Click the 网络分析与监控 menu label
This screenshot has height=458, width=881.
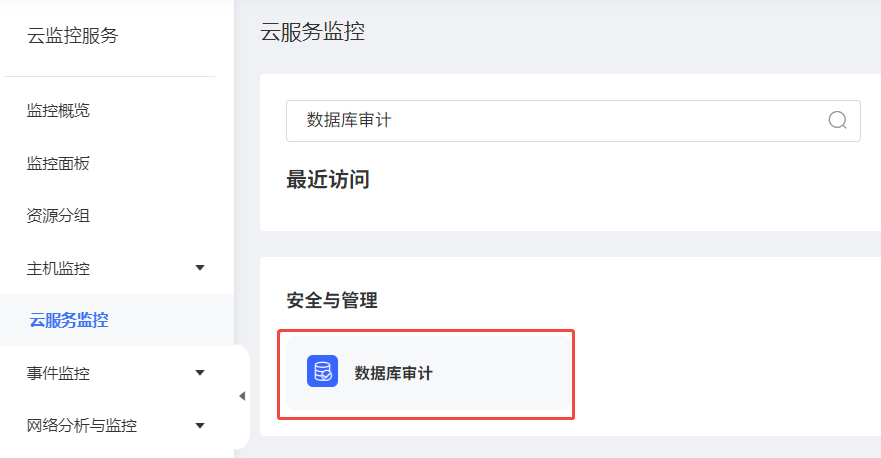82,426
